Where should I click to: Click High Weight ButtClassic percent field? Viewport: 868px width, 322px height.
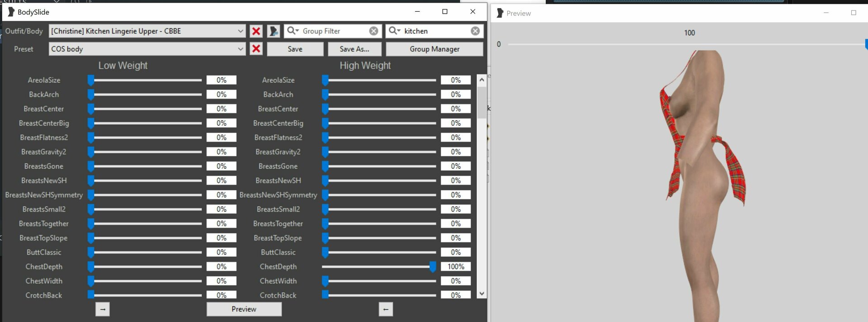pyautogui.click(x=456, y=252)
